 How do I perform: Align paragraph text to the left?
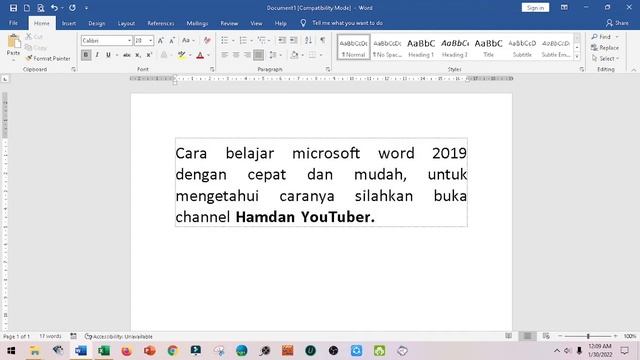tap(224, 55)
